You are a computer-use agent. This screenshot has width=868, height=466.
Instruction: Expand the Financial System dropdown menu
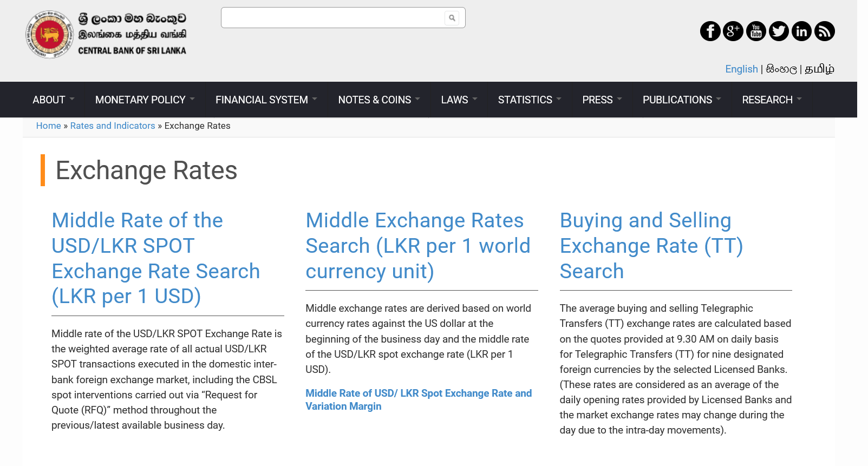(265, 100)
